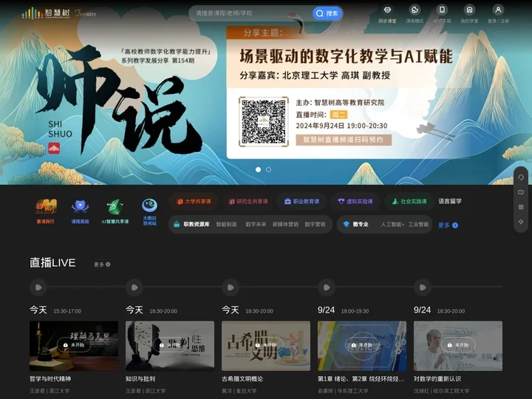The image size is (532, 399).
Task: Click the 微专业 label
Action: coord(361,225)
